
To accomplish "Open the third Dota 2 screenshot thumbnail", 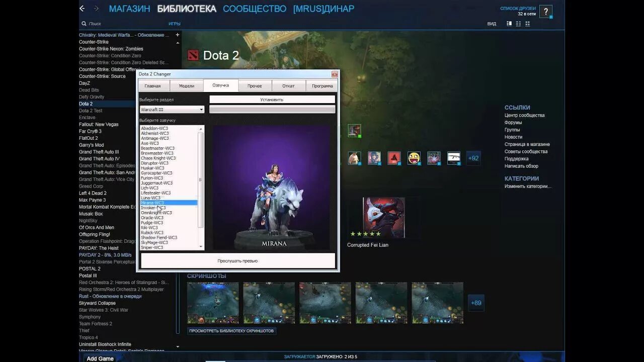I will [x=325, y=303].
